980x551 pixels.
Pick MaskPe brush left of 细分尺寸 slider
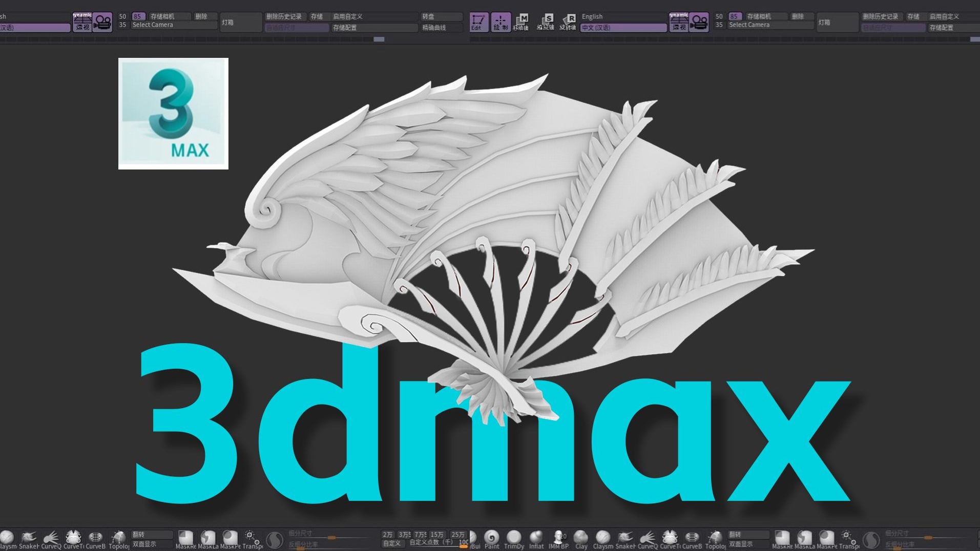click(230, 540)
